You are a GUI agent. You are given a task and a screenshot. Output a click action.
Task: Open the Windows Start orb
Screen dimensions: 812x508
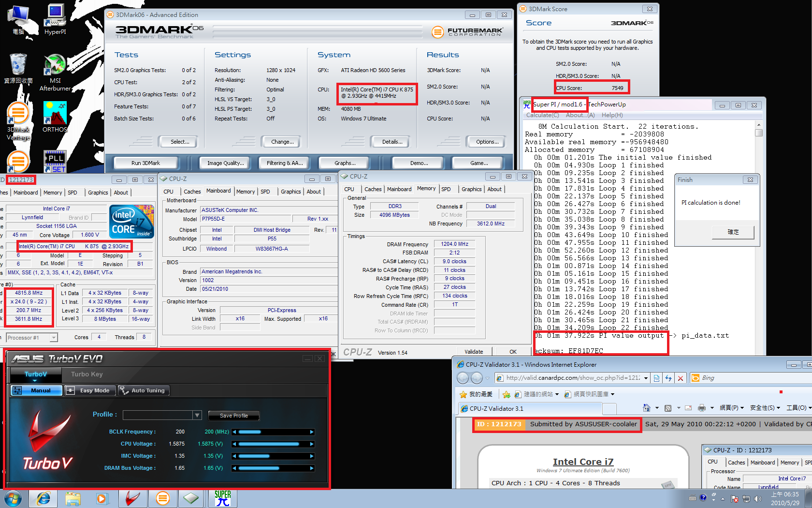pos(13,498)
